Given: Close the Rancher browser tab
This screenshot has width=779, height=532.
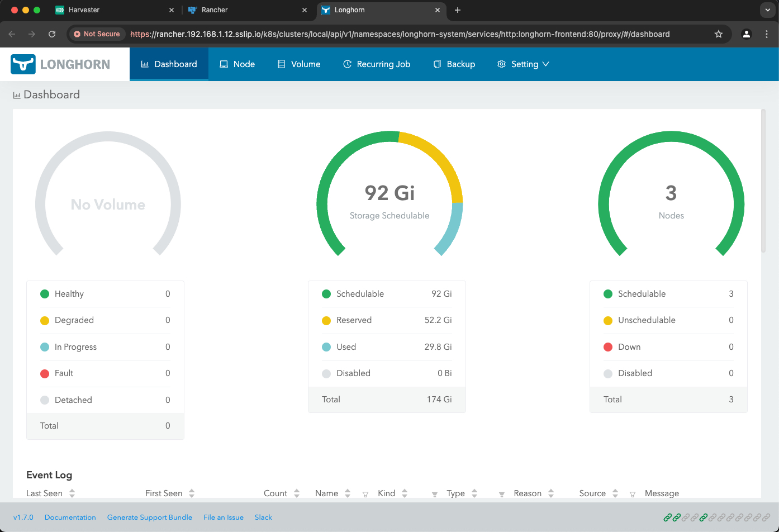Looking at the screenshot, I should 305,10.
